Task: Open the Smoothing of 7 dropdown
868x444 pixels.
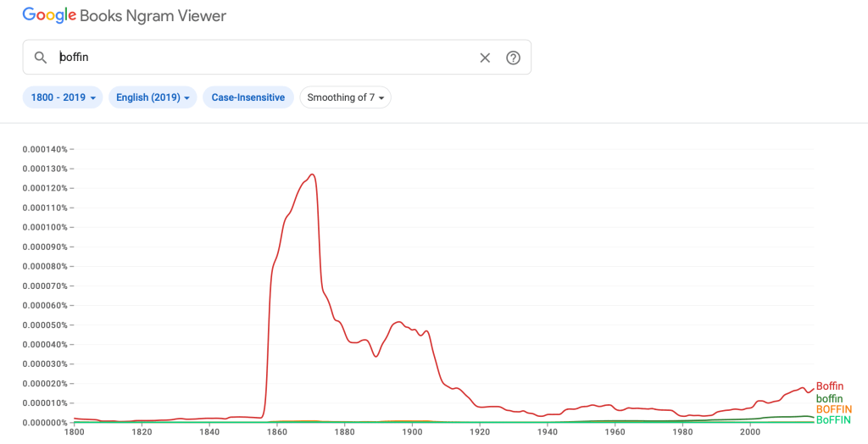Action: coord(345,97)
